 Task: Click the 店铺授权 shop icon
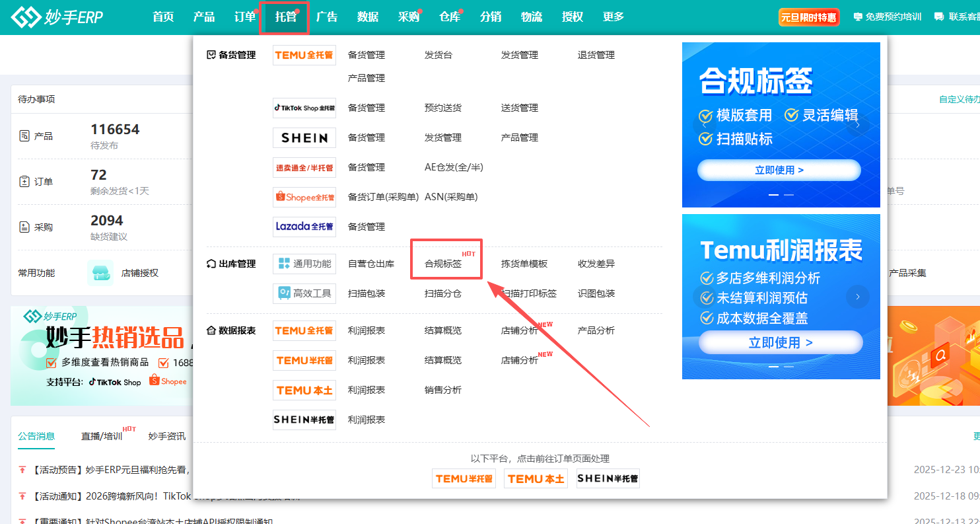pos(100,273)
